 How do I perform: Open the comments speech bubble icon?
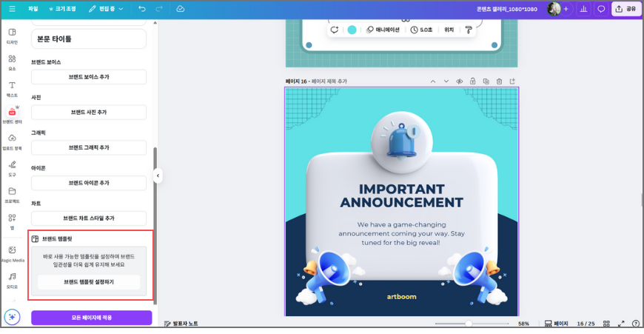tap(601, 9)
